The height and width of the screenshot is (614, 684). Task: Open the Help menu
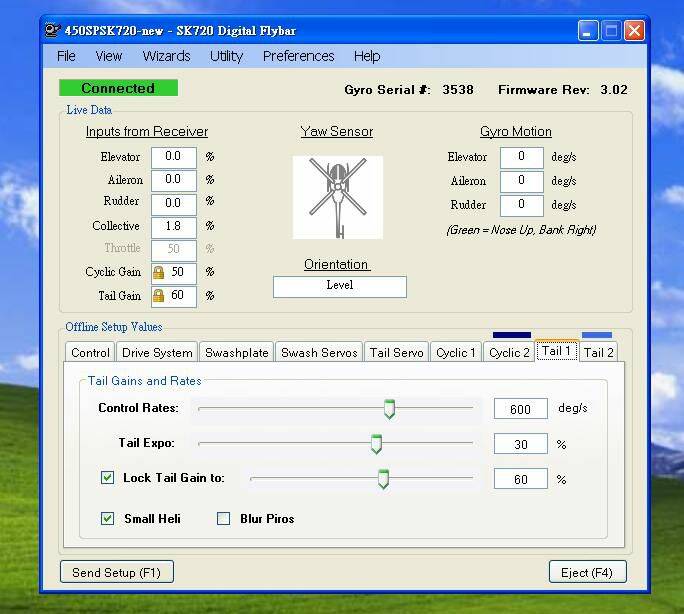click(367, 56)
